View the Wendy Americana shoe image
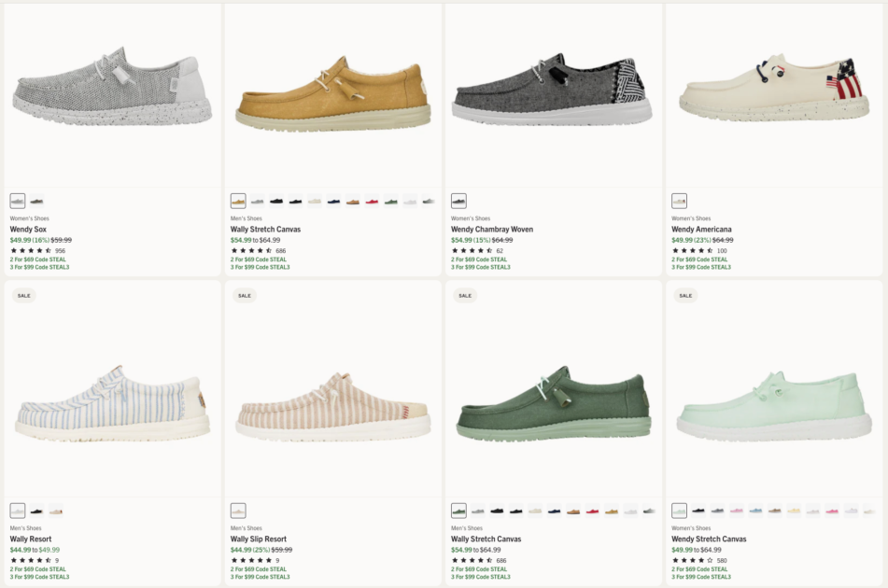The height and width of the screenshot is (588, 888). coord(775,91)
